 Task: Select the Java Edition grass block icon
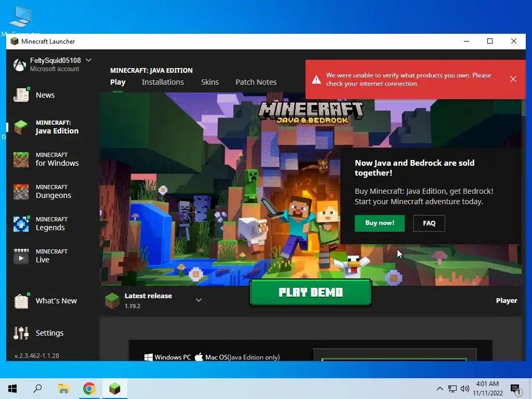pos(21,127)
